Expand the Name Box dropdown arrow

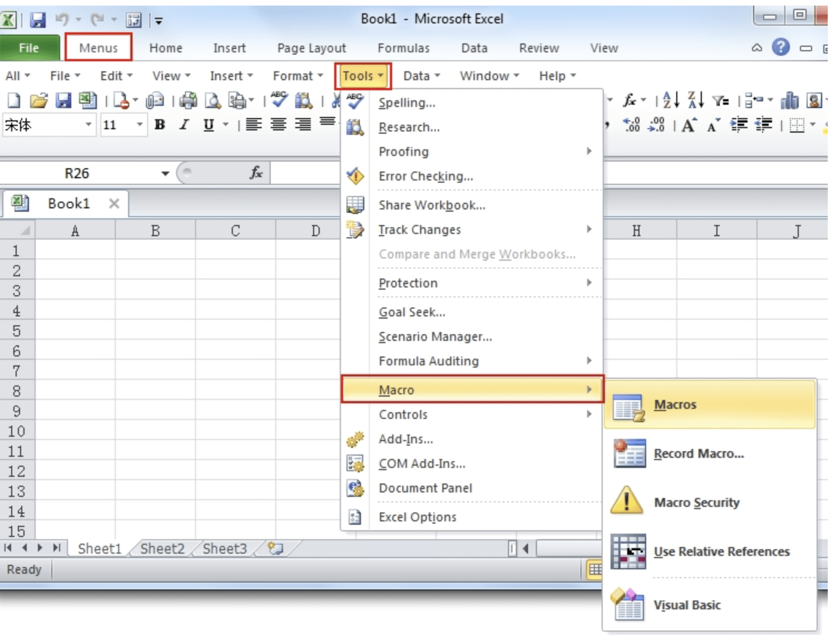[165, 173]
